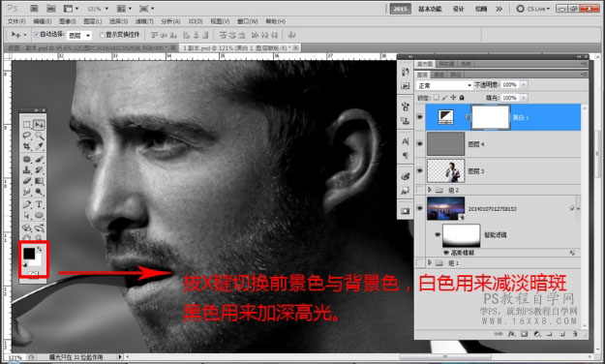The image size is (605, 364).
Task: Hide the sky photo smart object layer
Action: click(x=420, y=208)
